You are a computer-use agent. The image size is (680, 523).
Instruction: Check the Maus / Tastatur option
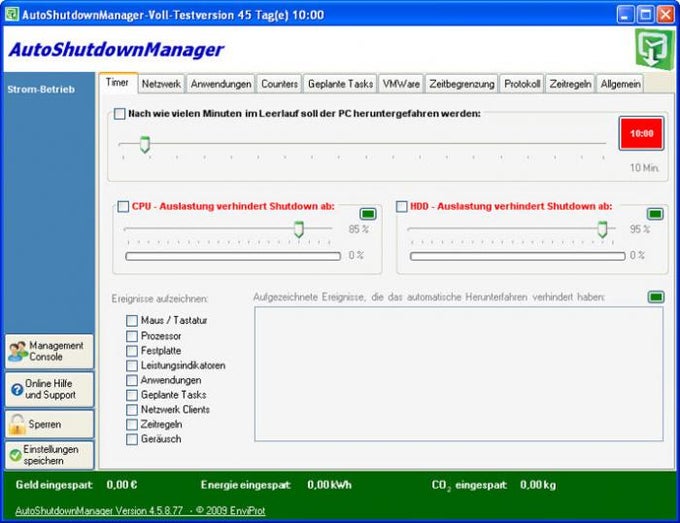[x=132, y=320]
